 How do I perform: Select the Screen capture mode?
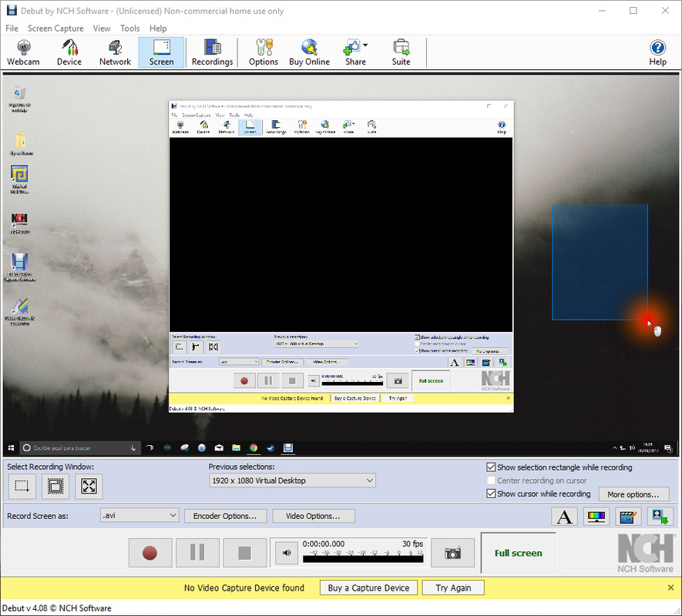[x=161, y=52]
